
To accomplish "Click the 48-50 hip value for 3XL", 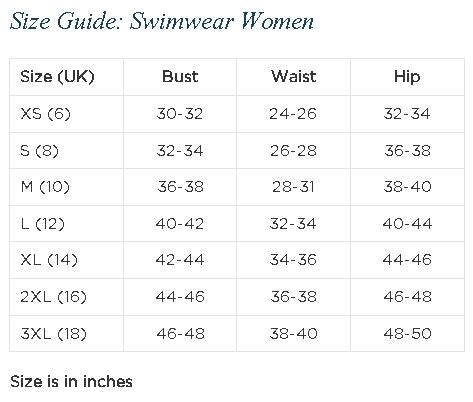I will tap(407, 333).
